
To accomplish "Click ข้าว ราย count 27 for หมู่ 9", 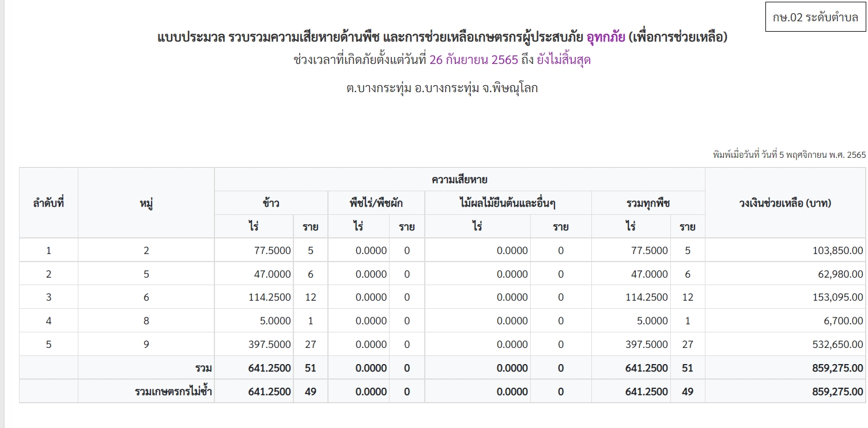I will [x=311, y=344].
